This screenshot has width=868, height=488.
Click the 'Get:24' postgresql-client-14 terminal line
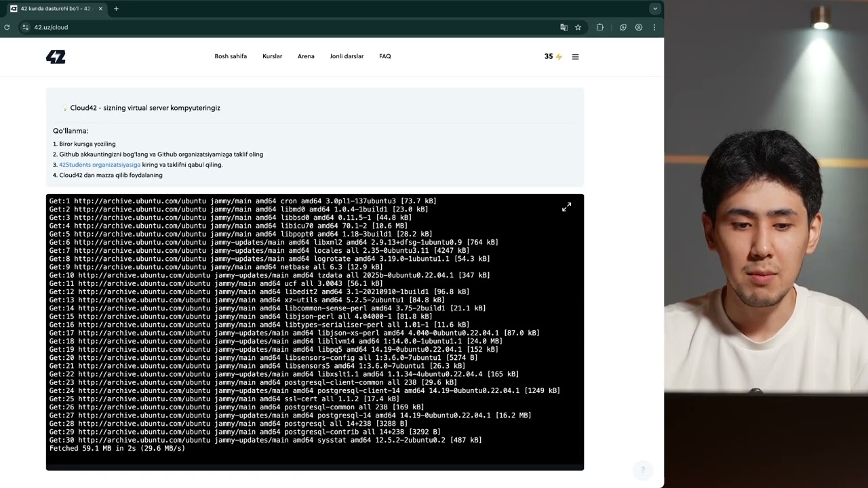pos(304,390)
